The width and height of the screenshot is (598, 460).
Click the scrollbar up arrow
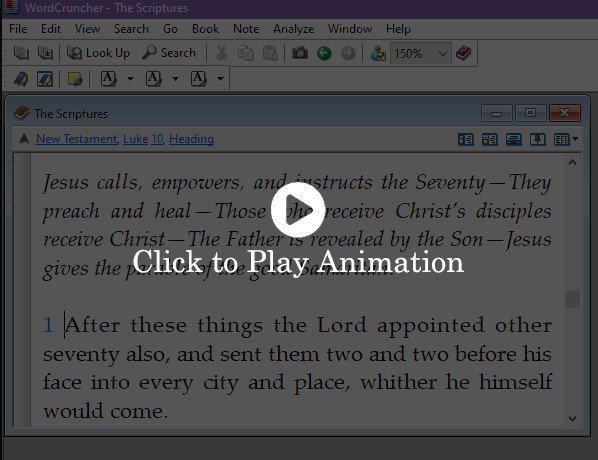572,162
